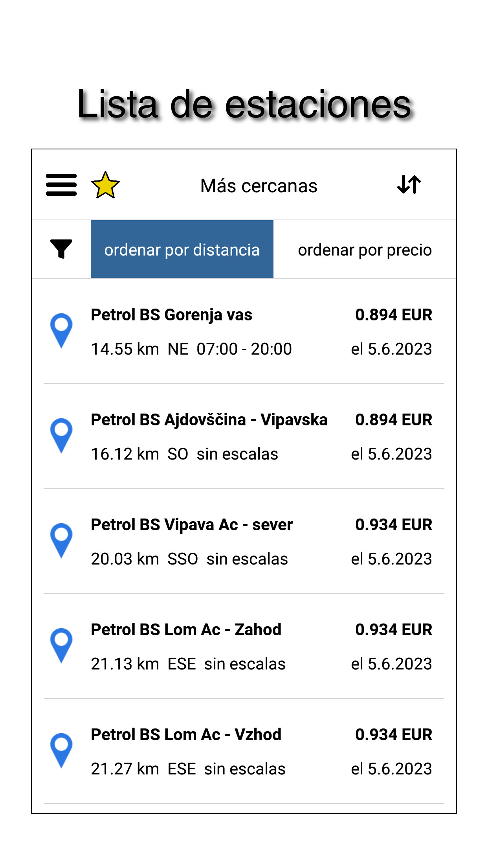488x868 pixels.
Task: Tap map pin for Gorenja vas
Action: click(x=61, y=330)
